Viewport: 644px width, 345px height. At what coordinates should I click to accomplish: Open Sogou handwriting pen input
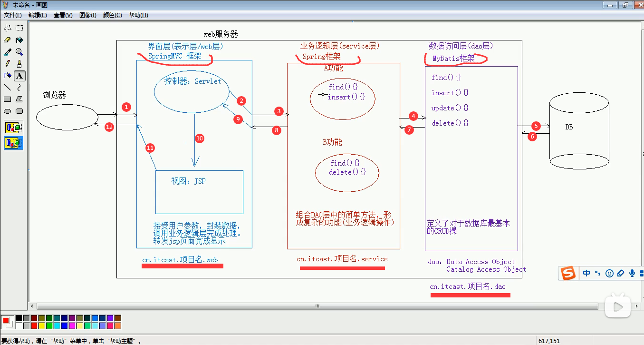(621, 274)
